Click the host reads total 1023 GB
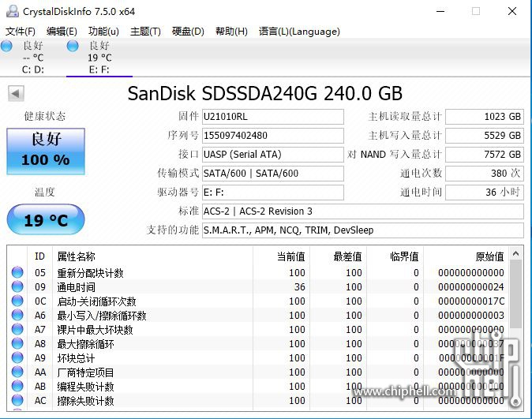This screenshot has height=419, width=532. tap(485, 117)
